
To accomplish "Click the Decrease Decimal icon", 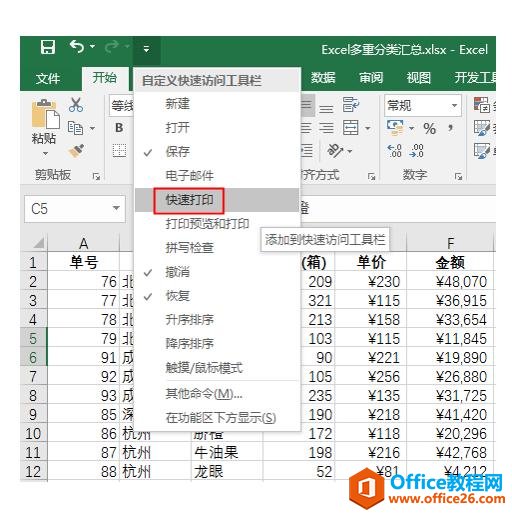I will point(417,151).
